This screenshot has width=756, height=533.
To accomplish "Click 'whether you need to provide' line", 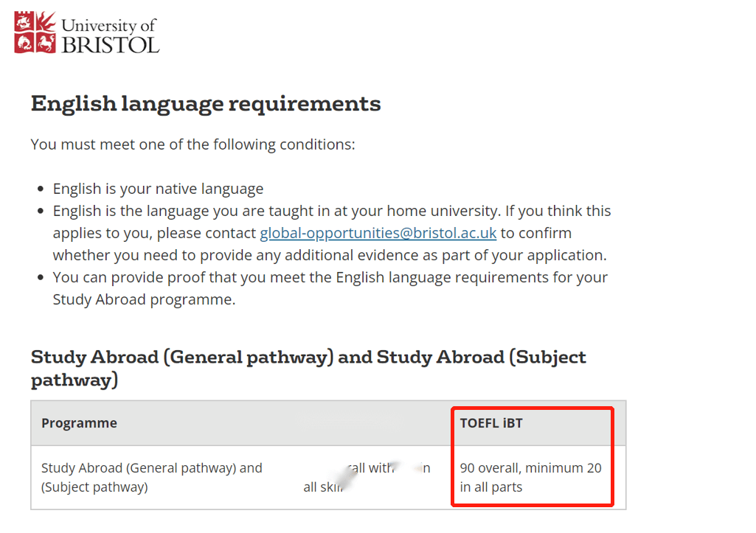I will (330, 255).
